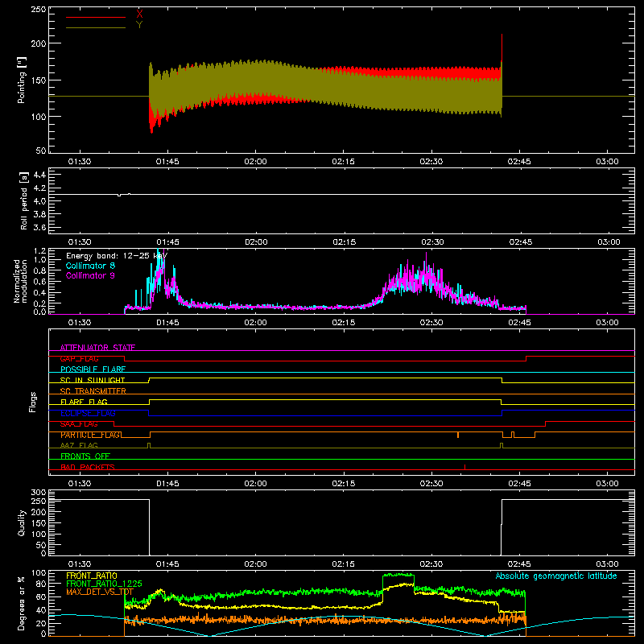644x644 pixels.
Task: Click the FRONT_RATIO legend entry
Action: point(92,576)
